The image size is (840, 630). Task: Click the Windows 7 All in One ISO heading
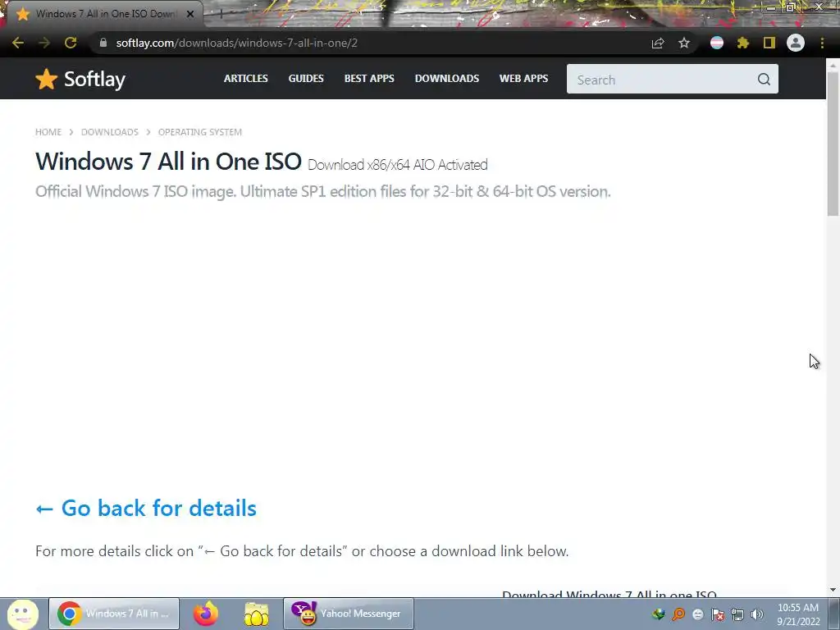(168, 162)
